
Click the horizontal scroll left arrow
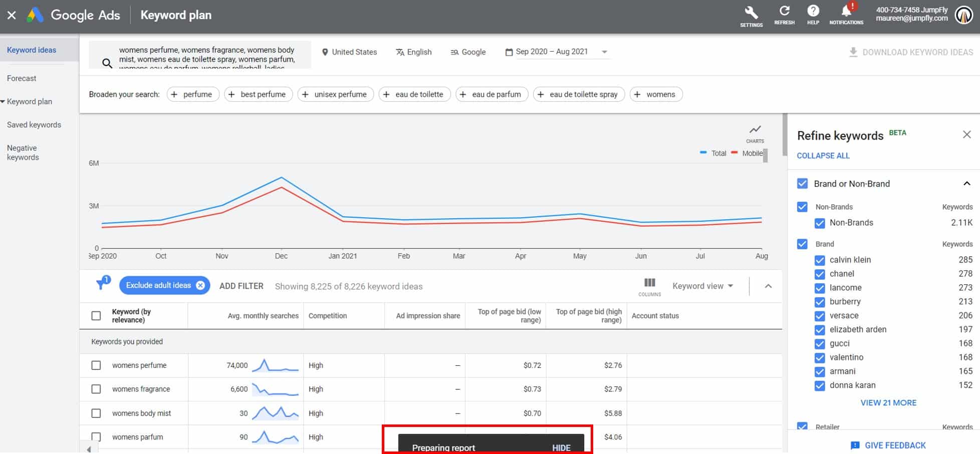click(x=89, y=448)
